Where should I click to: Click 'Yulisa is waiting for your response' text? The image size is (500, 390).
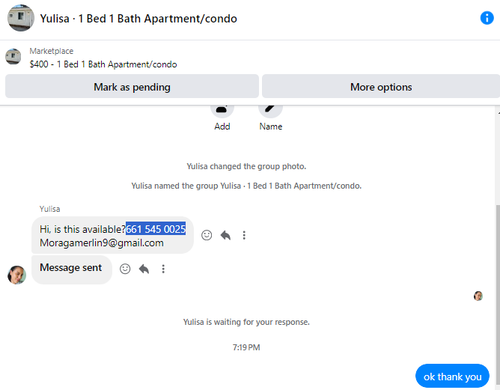246,322
